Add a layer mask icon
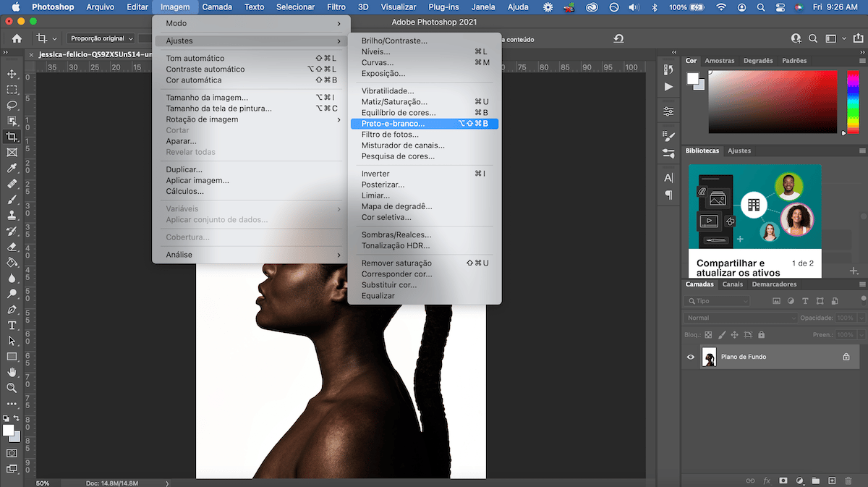The image size is (868, 487). click(783, 480)
